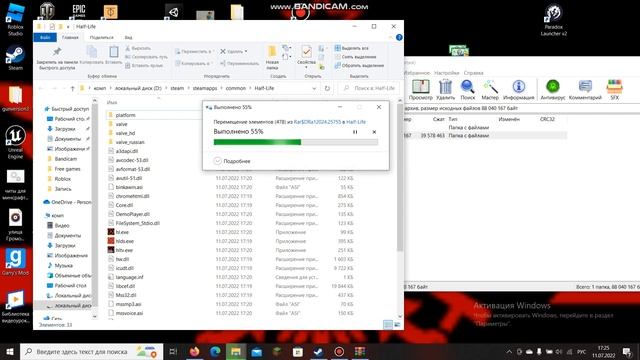This screenshot has height=360, width=640.
Task: Open WinRAR Комментарий tool
Action: point(585,90)
